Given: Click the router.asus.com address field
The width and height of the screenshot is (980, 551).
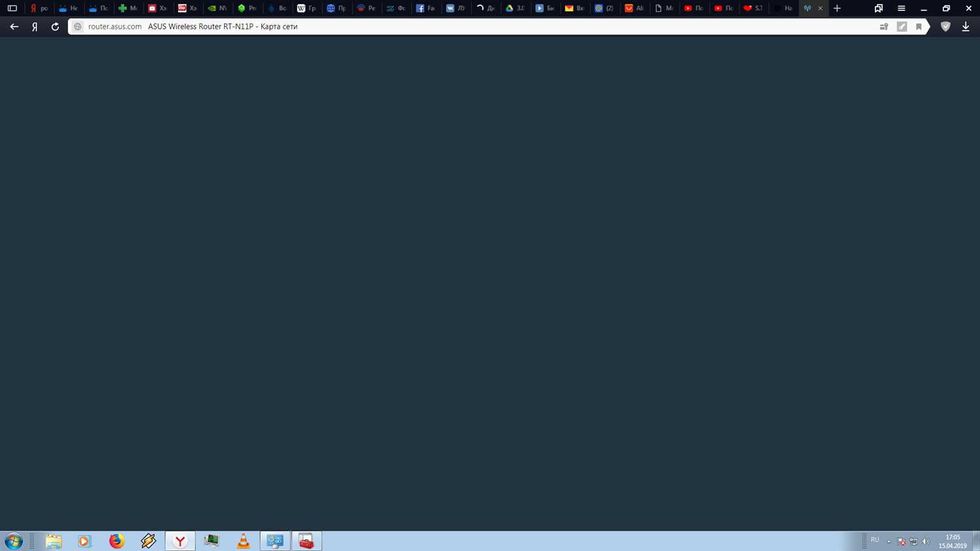Looking at the screenshot, I should point(115,27).
